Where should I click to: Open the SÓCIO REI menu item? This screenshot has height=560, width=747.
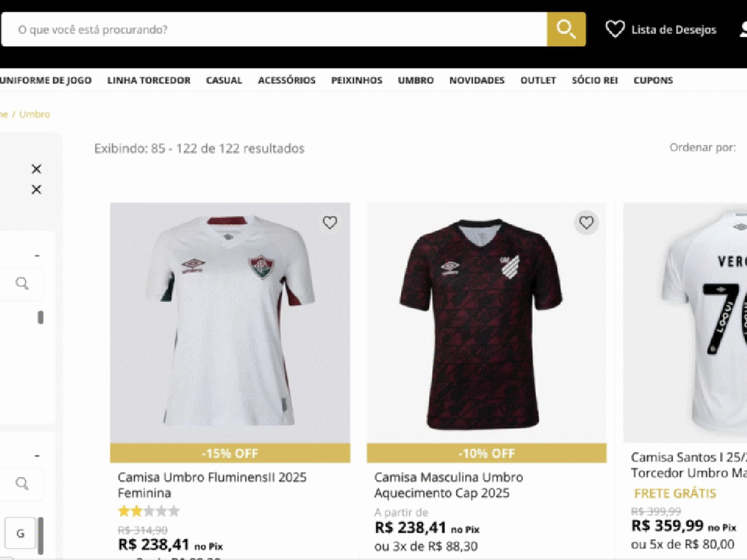pyautogui.click(x=595, y=80)
